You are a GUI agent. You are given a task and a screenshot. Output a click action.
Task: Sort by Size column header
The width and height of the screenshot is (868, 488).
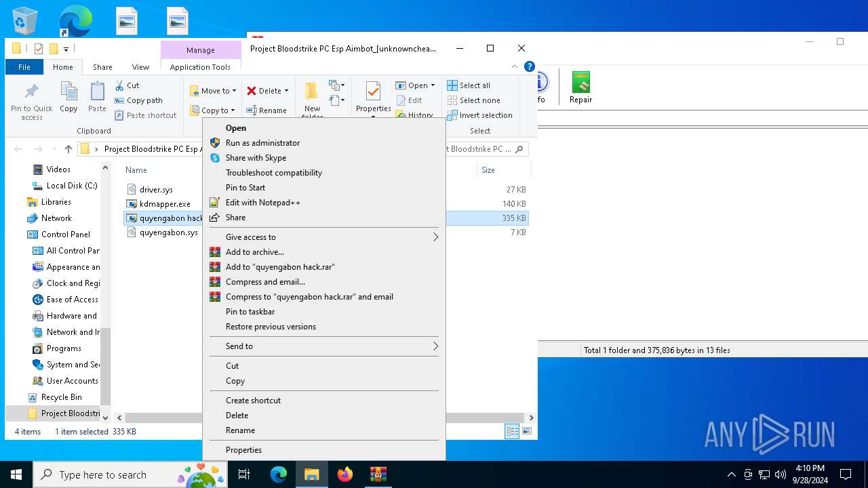488,170
